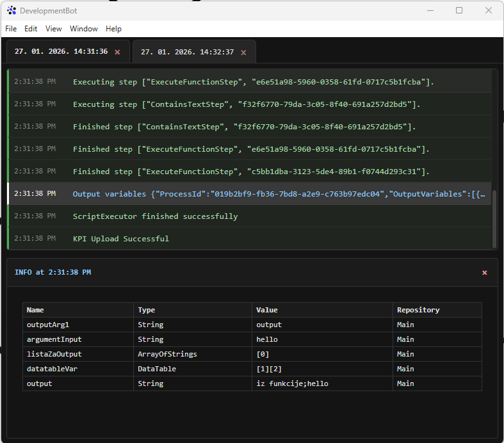
Task: Select ScriptExecutor finished successfully log line
Action: coord(155,216)
